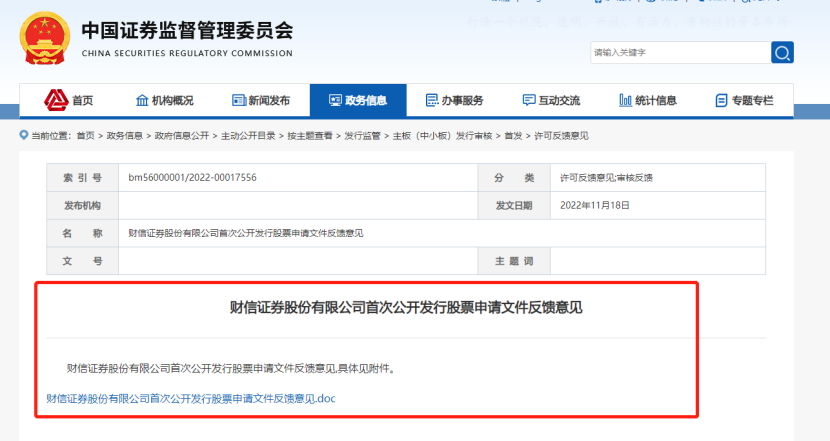The width and height of the screenshot is (830, 441).
Task: Click the 分类 label cell
Action: point(514,178)
